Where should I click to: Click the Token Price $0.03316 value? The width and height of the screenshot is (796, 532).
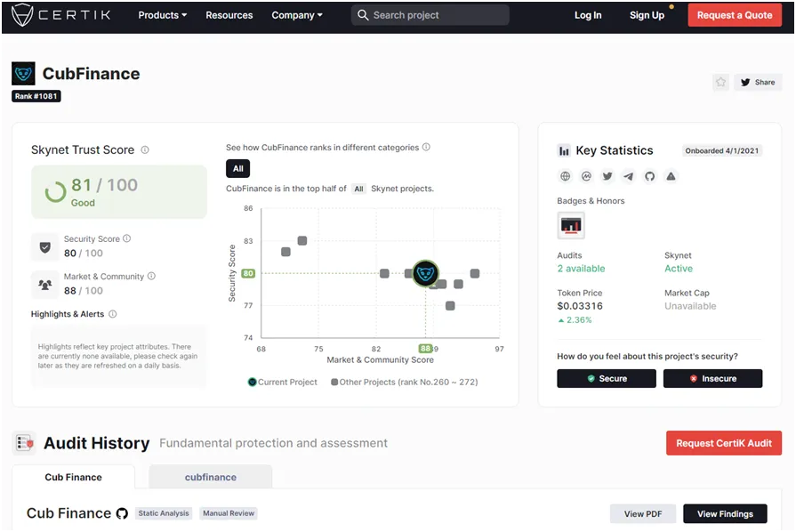pyautogui.click(x=580, y=306)
